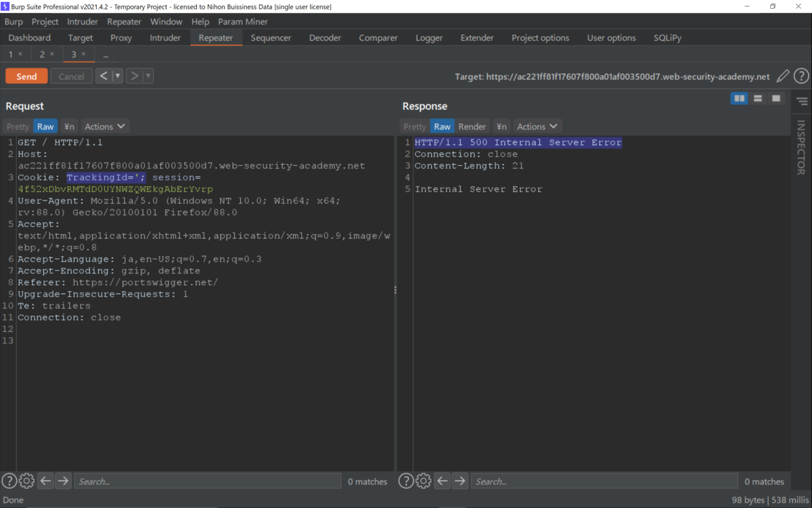
Task: Close Repeater tab 3
Action: click(x=83, y=54)
